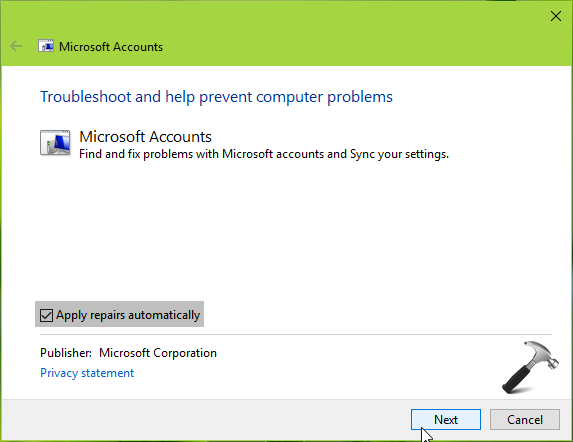The height and width of the screenshot is (442, 573).
Task: Click the hammer watermark icon
Action: tap(530, 367)
